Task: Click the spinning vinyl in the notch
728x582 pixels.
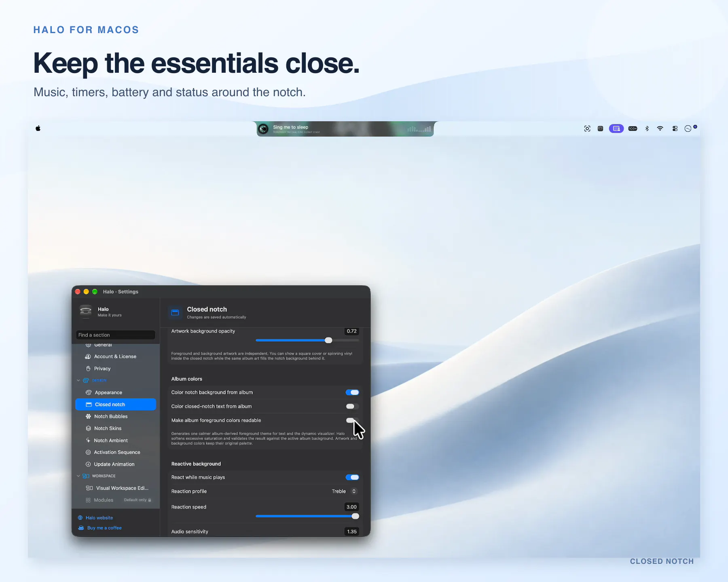Action: pyautogui.click(x=263, y=129)
